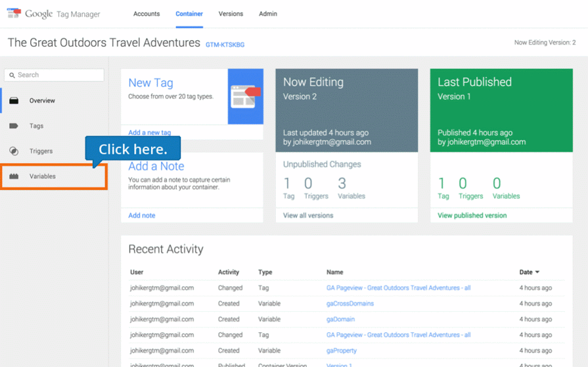
Task: Click unpublished '0 Triggers' count
Action: coord(316,188)
